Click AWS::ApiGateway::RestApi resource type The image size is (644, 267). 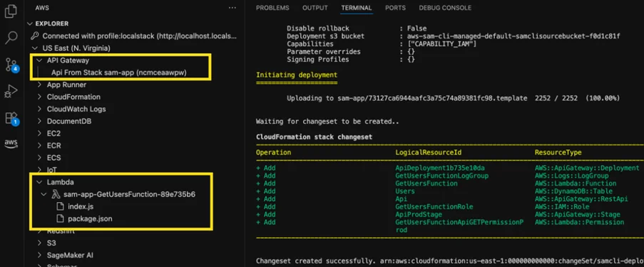click(x=581, y=198)
